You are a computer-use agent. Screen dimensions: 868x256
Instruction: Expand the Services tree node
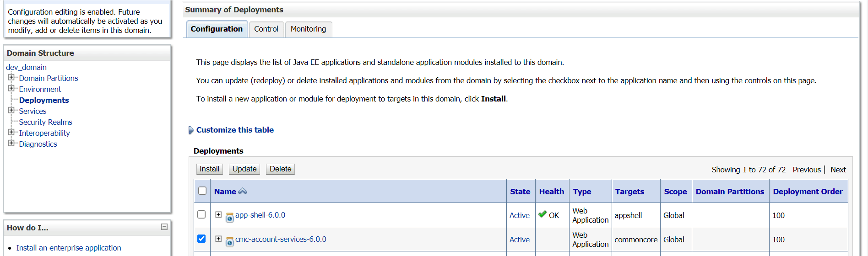11,110
